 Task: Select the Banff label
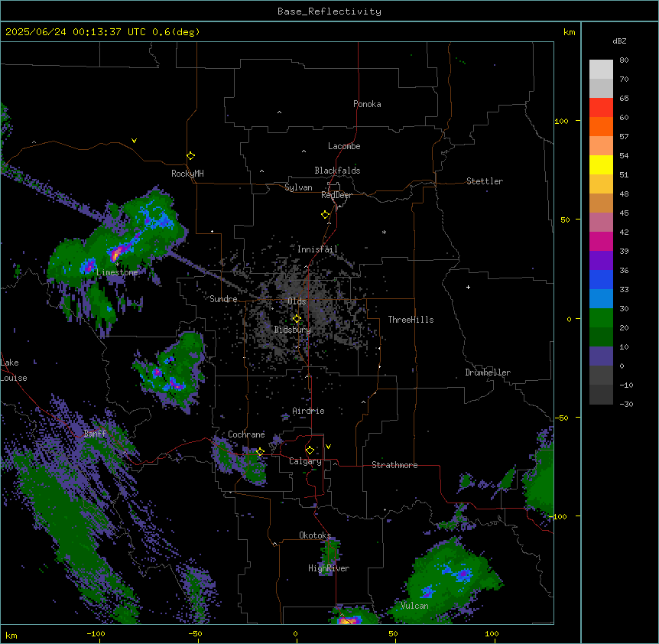point(95,434)
